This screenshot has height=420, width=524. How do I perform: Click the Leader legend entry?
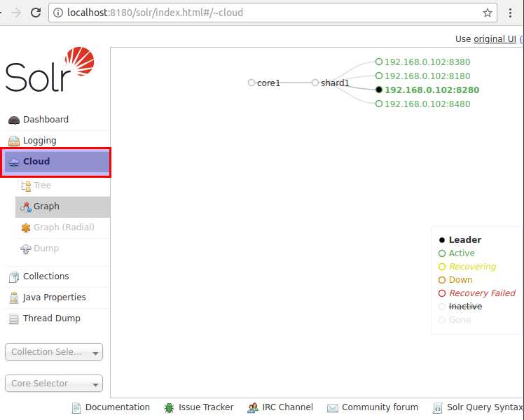(x=460, y=240)
